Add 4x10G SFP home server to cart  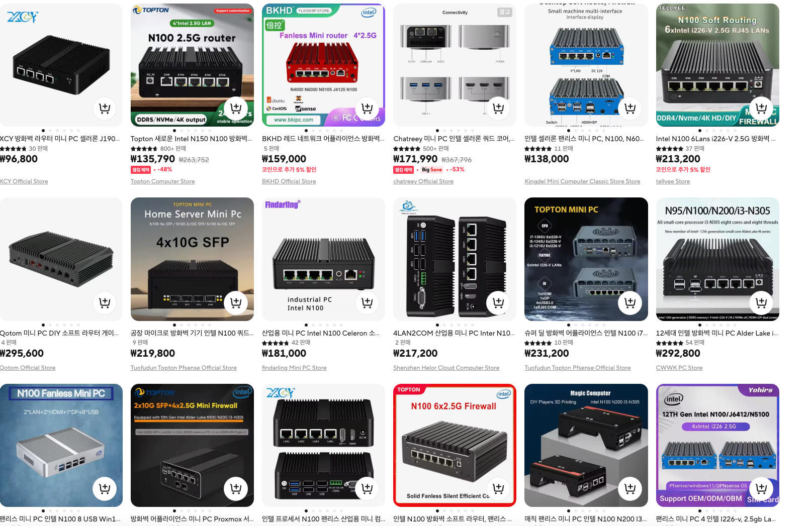click(x=236, y=302)
